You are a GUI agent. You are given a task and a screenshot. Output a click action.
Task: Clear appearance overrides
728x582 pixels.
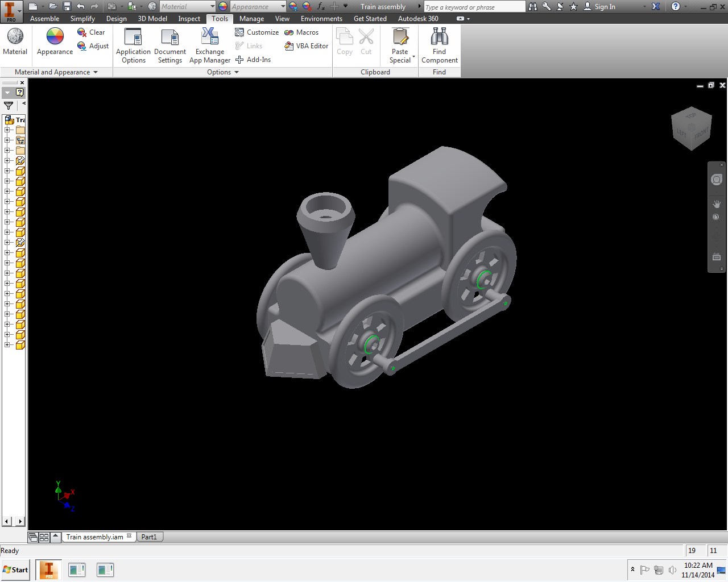click(x=91, y=32)
